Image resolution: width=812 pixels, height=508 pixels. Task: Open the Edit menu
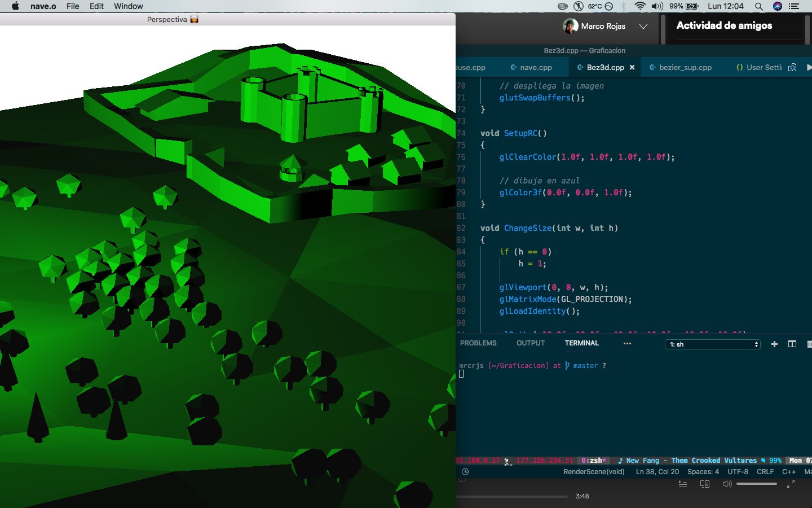tap(96, 6)
